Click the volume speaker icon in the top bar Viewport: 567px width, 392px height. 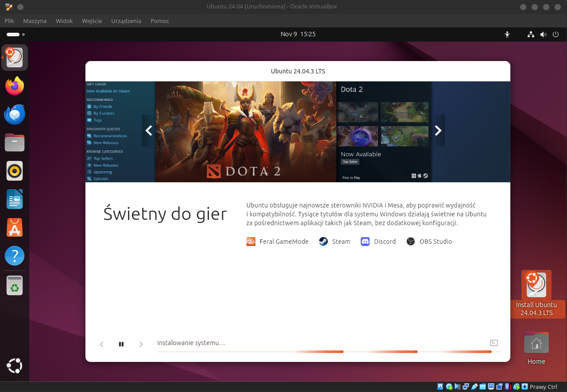[x=543, y=34]
